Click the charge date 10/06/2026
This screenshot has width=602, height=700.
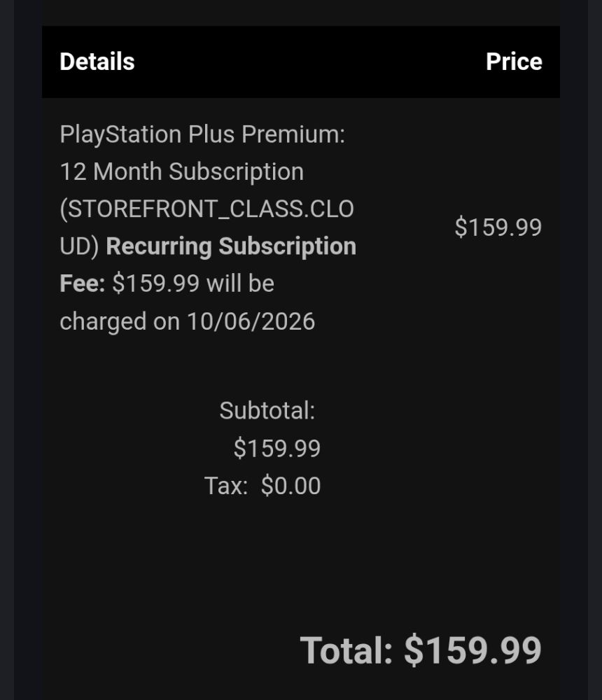(251, 321)
